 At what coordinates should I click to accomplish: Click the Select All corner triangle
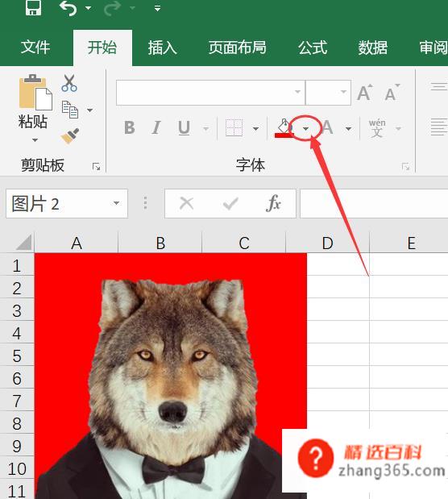(x=24, y=243)
